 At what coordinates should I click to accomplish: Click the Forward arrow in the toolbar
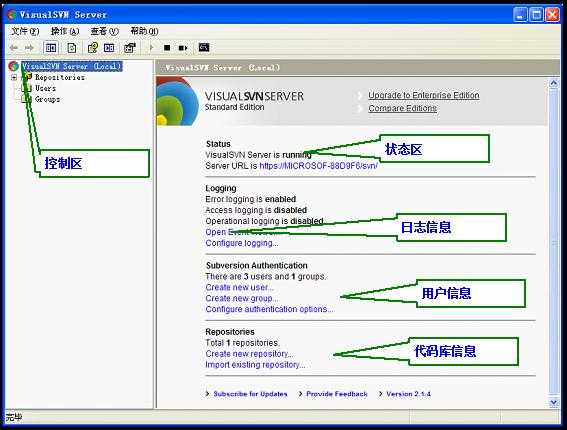point(29,48)
